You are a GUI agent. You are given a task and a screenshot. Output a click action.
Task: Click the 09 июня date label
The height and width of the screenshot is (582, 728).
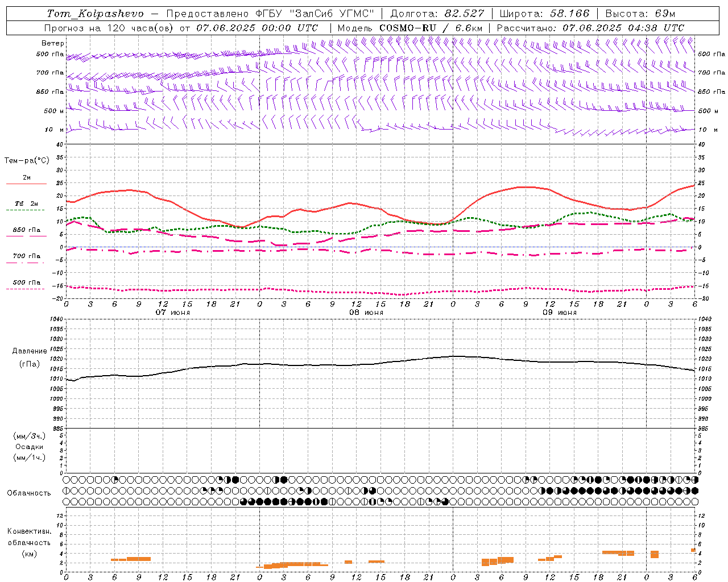pyautogui.click(x=560, y=313)
